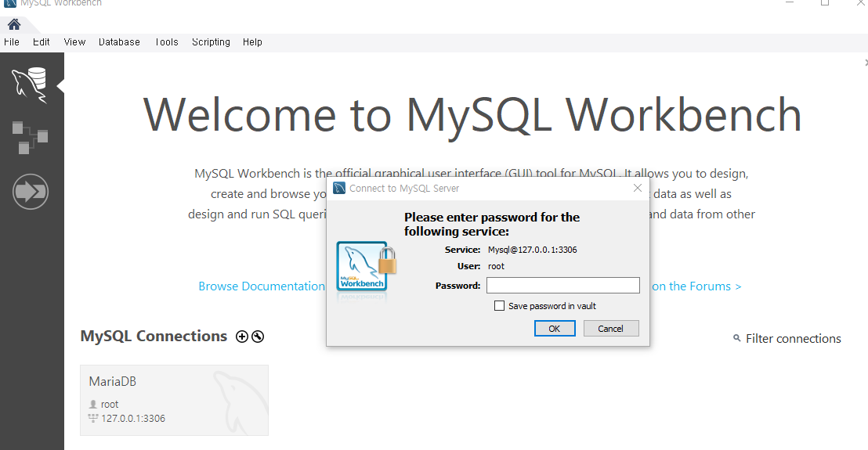The width and height of the screenshot is (868, 450).
Task: Click the dialog title bar Workbench icon
Action: [338, 188]
